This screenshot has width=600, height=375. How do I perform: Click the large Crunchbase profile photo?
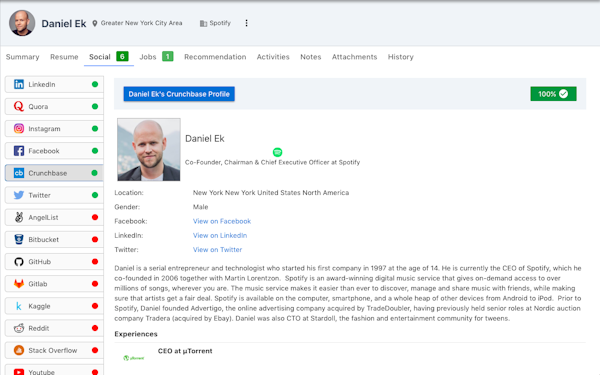[x=149, y=149]
